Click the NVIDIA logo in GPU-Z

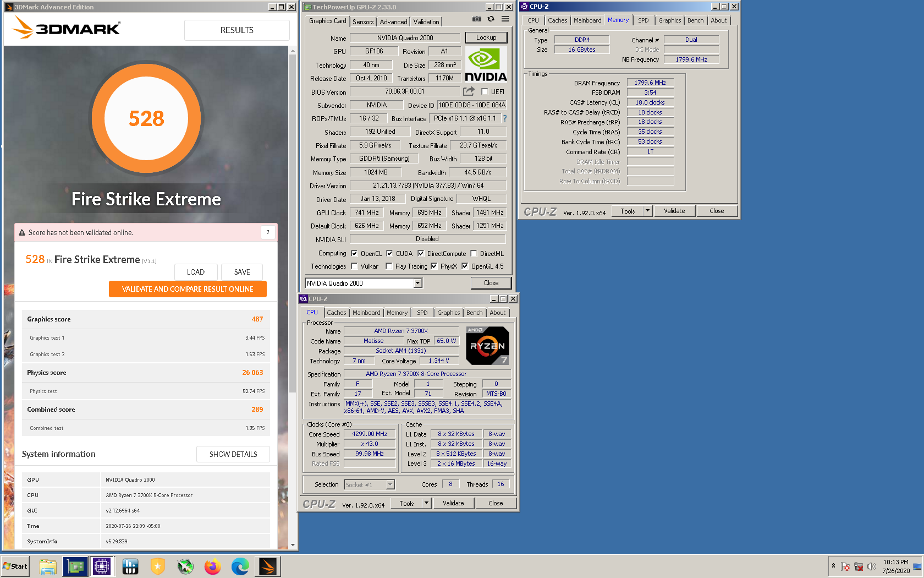[x=486, y=65]
